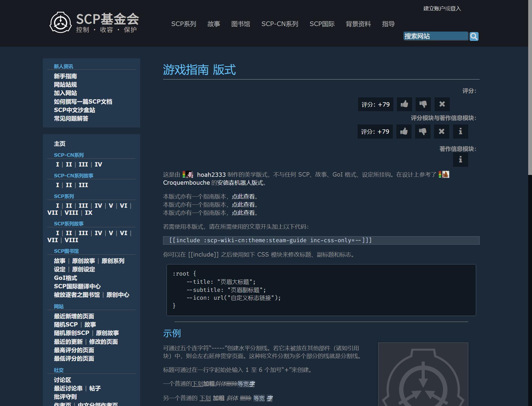The image size is (532, 406).
Task: Click the thumbs-down icon in the top rating module
Action: tap(423, 104)
